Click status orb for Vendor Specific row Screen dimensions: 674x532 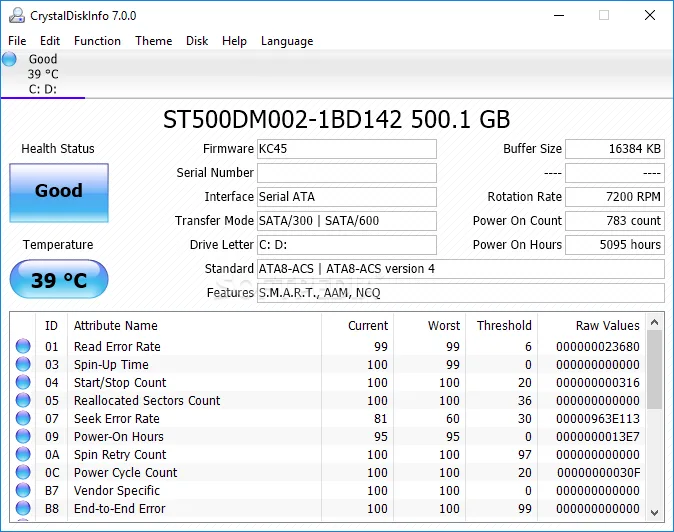pos(23,490)
